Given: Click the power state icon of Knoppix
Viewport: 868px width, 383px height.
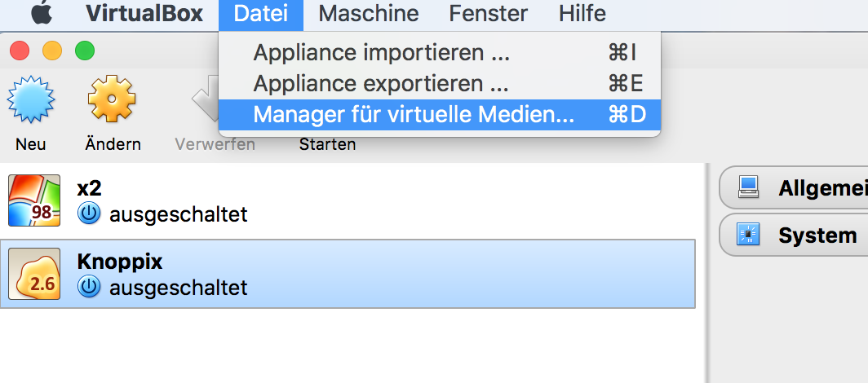Looking at the screenshot, I should tap(89, 287).
